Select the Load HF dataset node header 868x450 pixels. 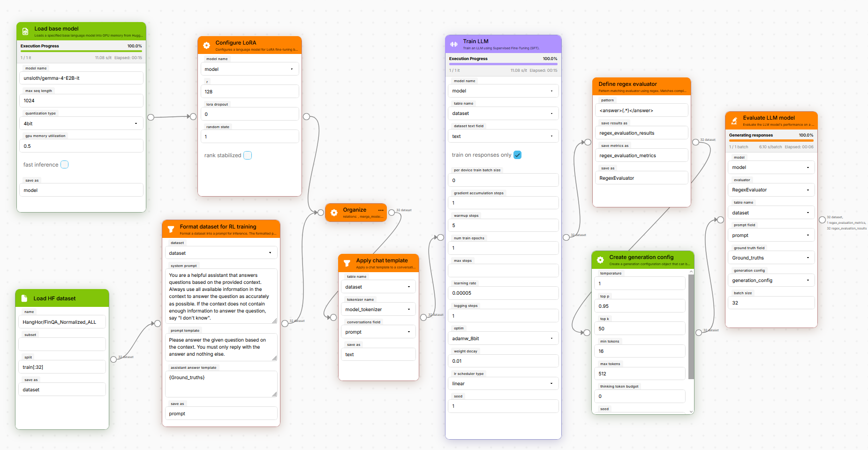(62, 298)
